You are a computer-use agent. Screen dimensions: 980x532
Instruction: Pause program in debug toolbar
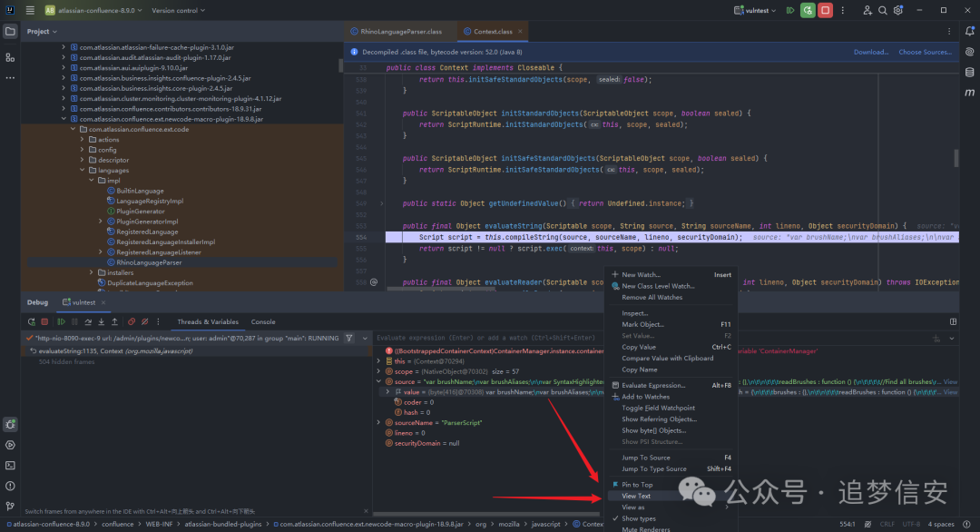pos(74,322)
